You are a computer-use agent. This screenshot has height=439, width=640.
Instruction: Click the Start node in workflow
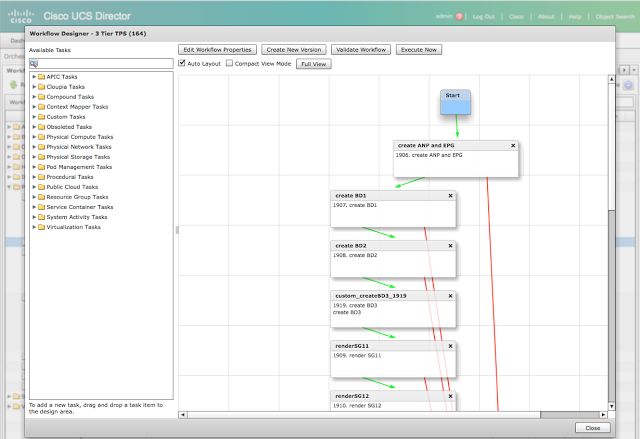pos(456,100)
